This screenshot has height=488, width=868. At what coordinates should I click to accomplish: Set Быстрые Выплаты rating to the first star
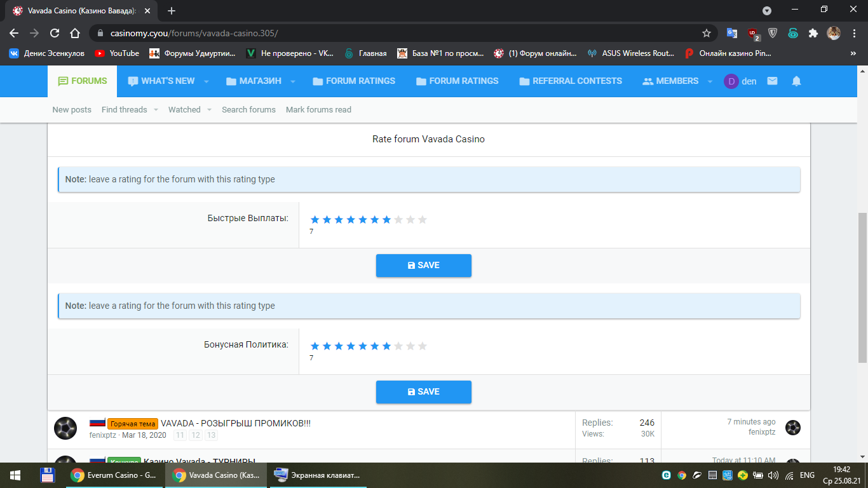click(x=315, y=219)
